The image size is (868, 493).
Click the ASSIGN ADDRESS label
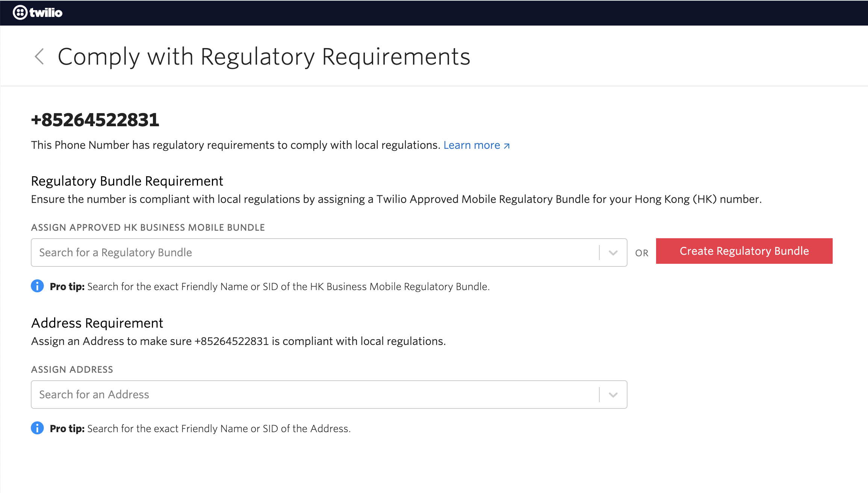(x=72, y=369)
